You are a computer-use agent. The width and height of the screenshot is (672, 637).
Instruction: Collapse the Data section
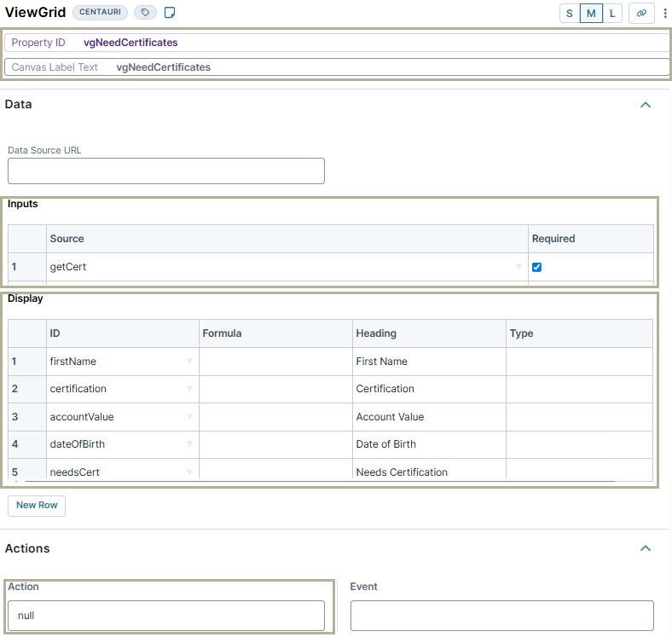646,105
